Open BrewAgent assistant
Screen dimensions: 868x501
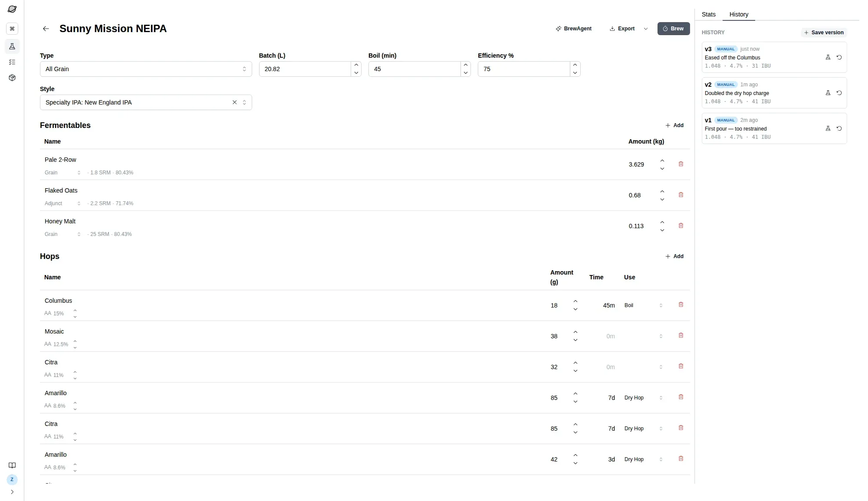pos(574,29)
